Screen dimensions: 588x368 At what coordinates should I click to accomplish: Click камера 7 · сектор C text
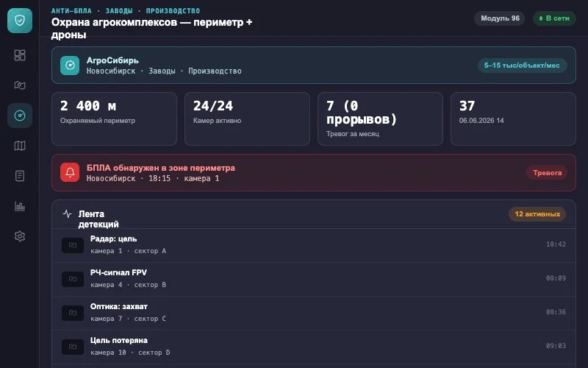[128, 319]
